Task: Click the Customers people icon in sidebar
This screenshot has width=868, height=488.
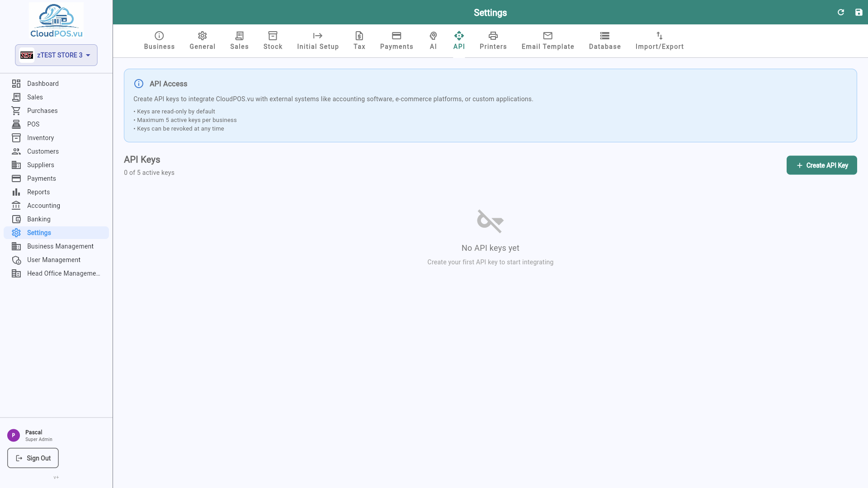Action: click(16, 151)
